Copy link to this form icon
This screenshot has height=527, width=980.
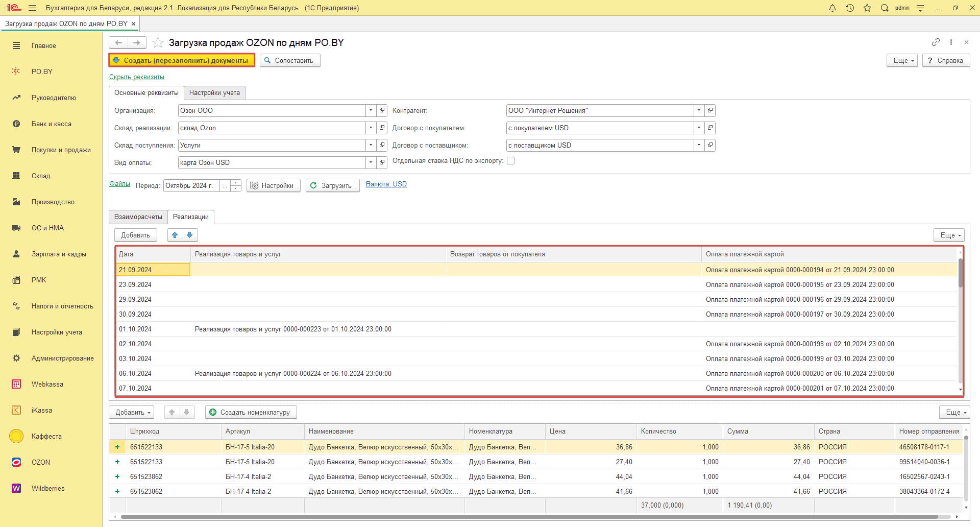coord(936,42)
